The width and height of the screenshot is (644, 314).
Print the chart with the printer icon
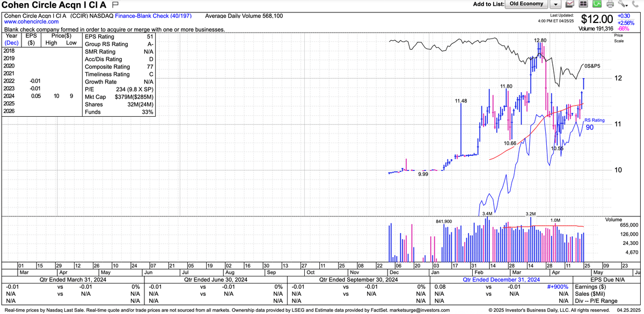pos(611,4)
